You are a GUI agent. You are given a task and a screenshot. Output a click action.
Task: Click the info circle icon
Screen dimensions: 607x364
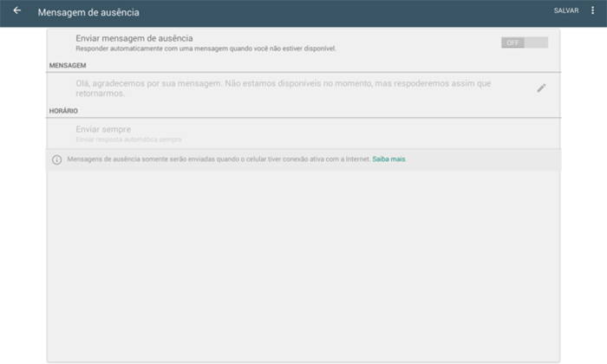point(57,160)
